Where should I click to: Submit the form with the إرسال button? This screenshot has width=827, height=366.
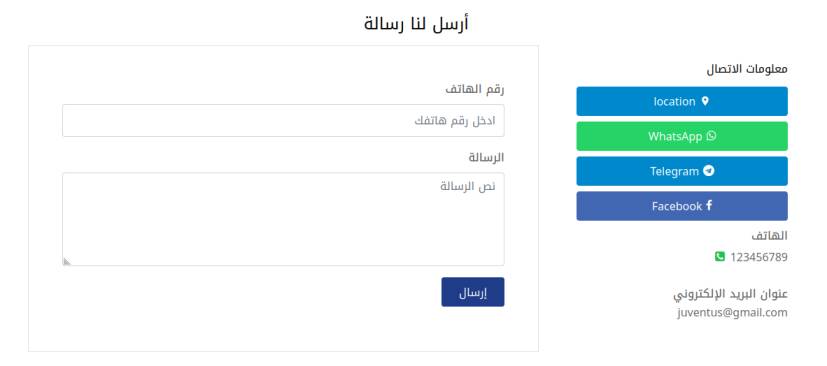click(473, 292)
